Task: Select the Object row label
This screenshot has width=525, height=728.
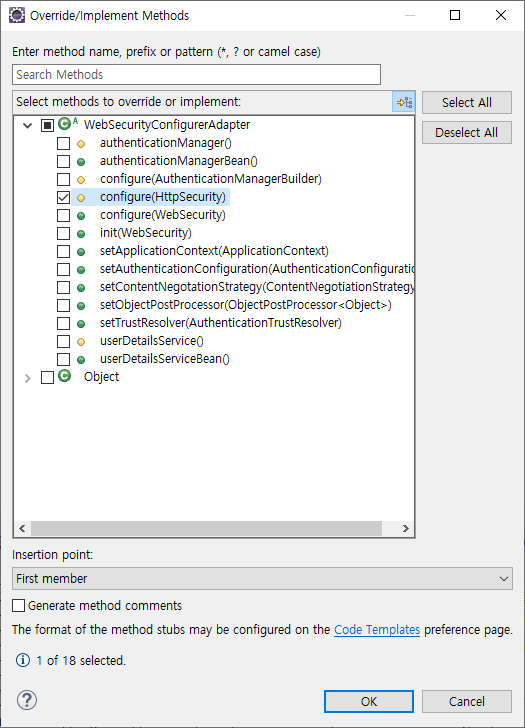Action: [x=101, y=377]
